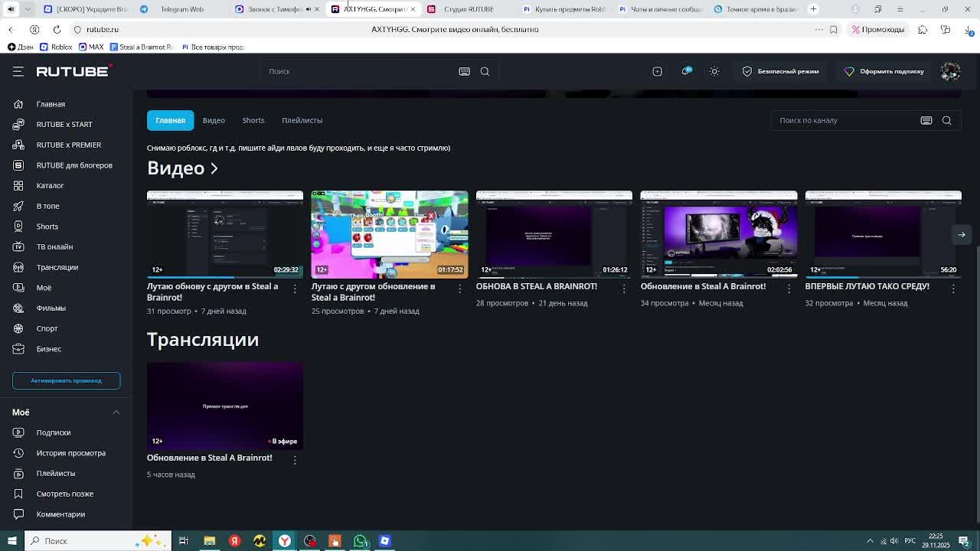Open options menu for ВПЕРВЫЕ ЛУТАЮ ТАКО СРЕДУ!
This screenshot has height=551, width=980.
pos(953,289)
